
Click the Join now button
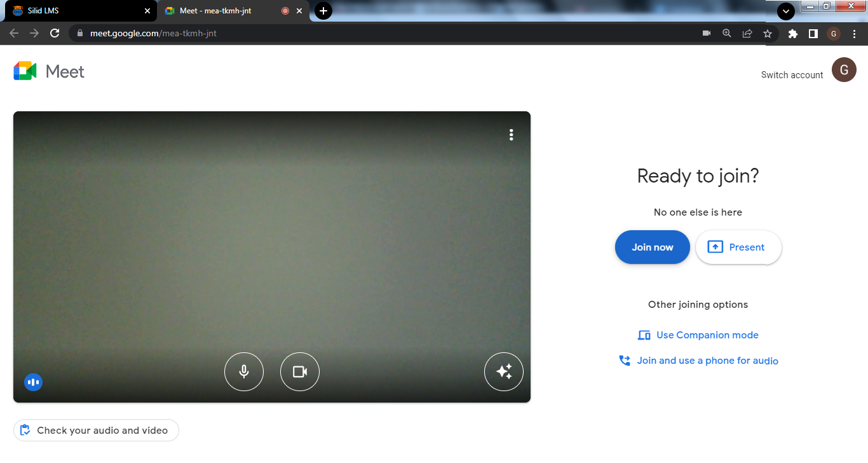coord(652,247)
